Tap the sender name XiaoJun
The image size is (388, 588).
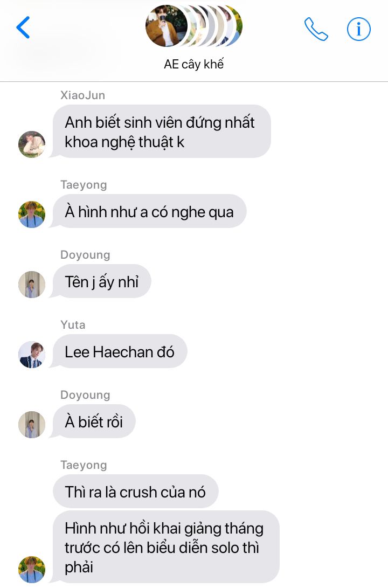pyautogui.click(x=83, y=95)
